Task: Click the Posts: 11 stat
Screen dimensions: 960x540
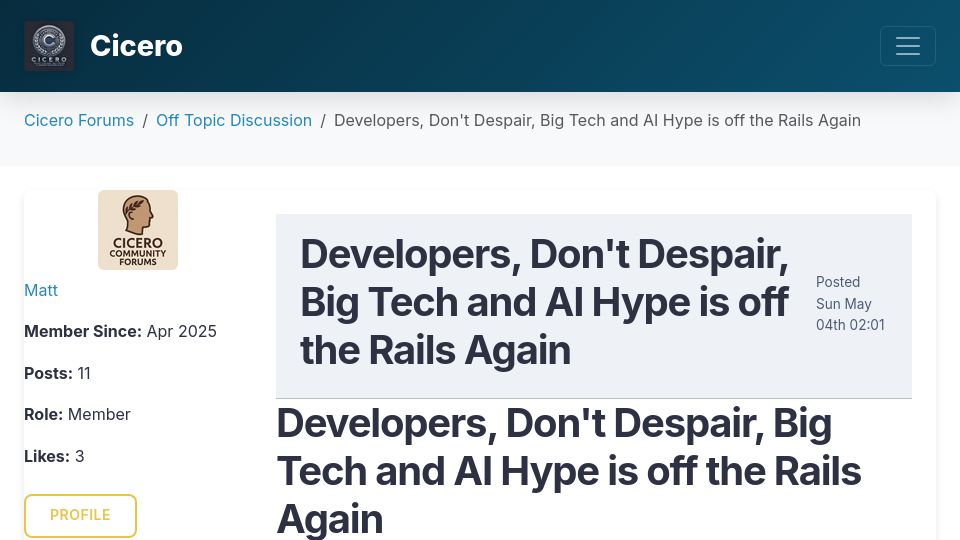Action: tap(58, 373)
